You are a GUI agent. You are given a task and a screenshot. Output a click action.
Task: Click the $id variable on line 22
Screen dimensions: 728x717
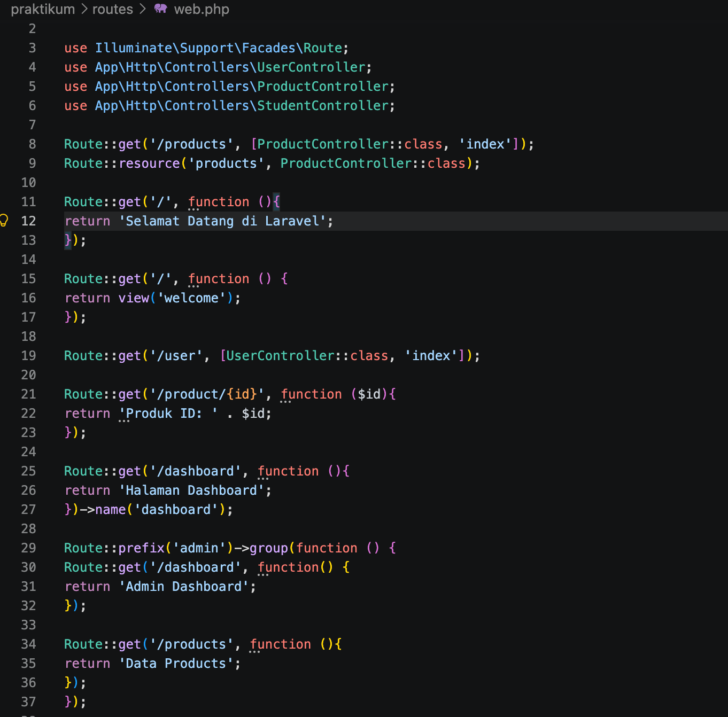(x=253, y=413)
